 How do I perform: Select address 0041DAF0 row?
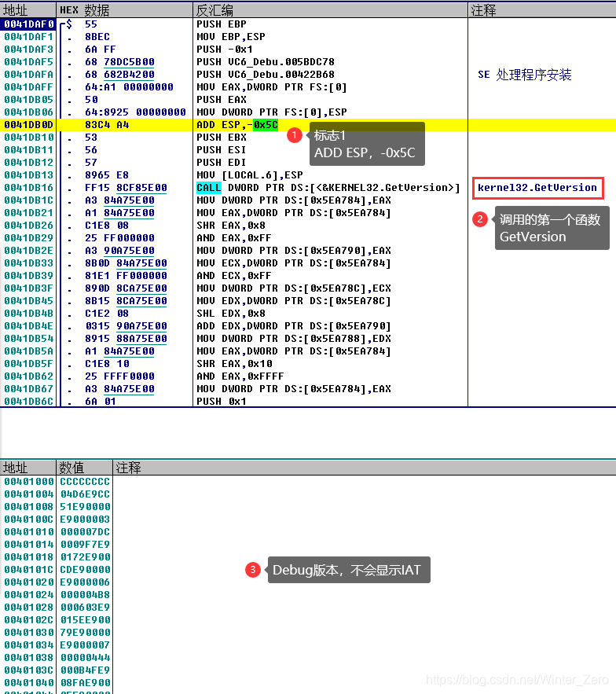(29, 24)
